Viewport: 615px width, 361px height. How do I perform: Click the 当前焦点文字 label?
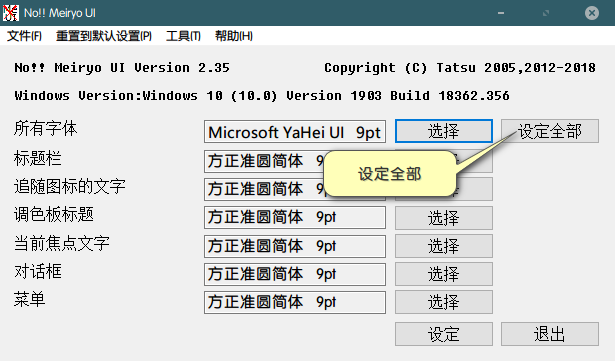tap(62, 243)
